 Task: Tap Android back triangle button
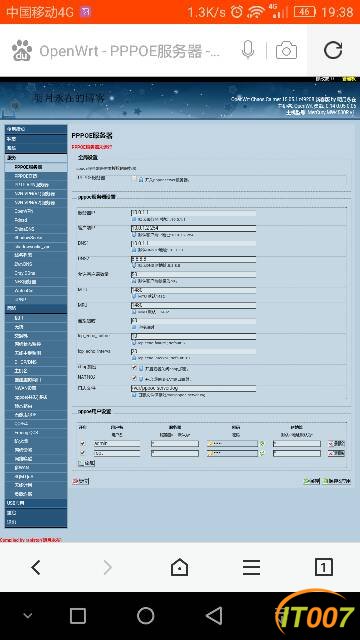[x=214, y=616]
